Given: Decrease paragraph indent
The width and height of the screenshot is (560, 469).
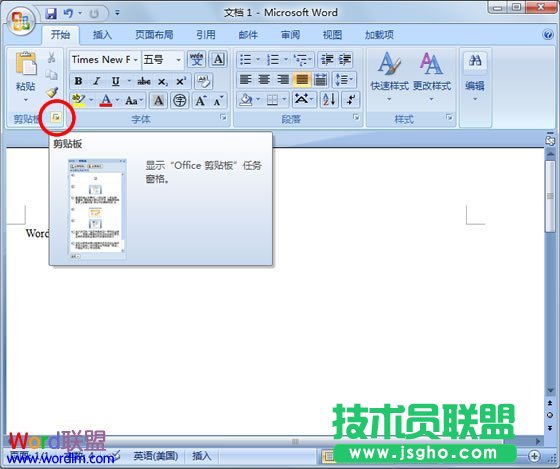Looking at the screenshot, I should pyautogui.click(x=327, y=59).
